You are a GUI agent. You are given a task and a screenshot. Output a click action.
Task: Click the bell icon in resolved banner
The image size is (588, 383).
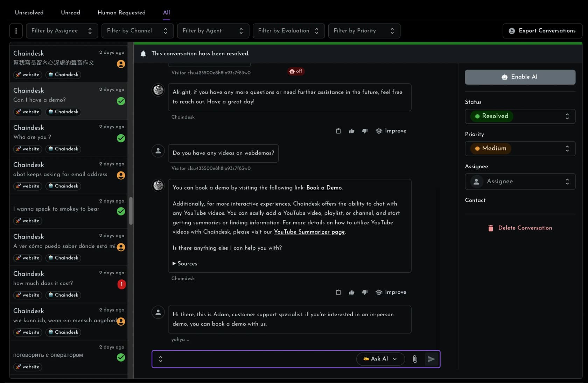[x=143, y=54]
